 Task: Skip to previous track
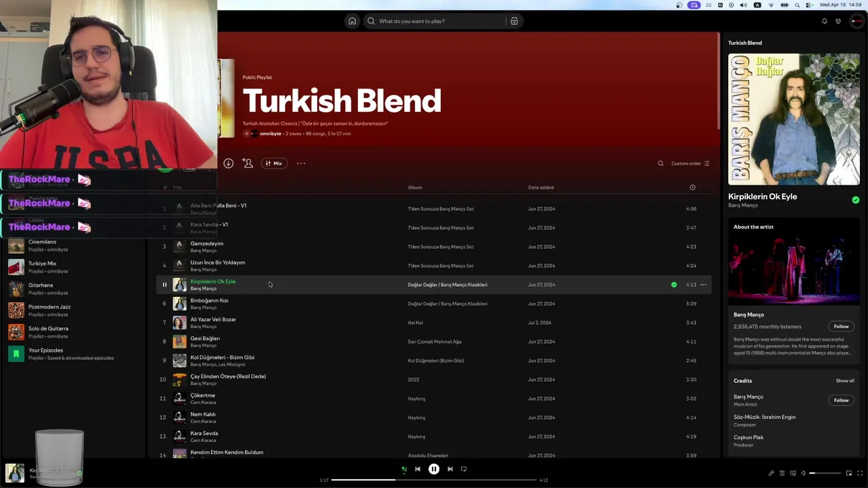418,469
